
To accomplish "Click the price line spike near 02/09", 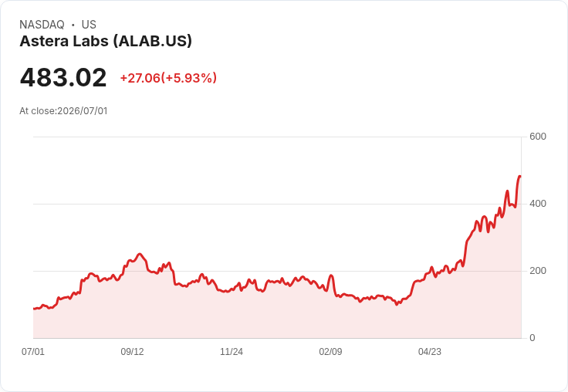I will [x=331, y=275].
